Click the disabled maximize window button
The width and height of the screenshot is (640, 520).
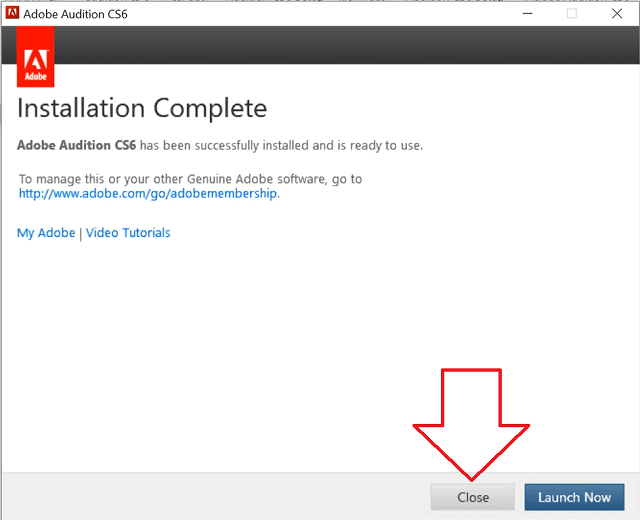pos(572,13)
